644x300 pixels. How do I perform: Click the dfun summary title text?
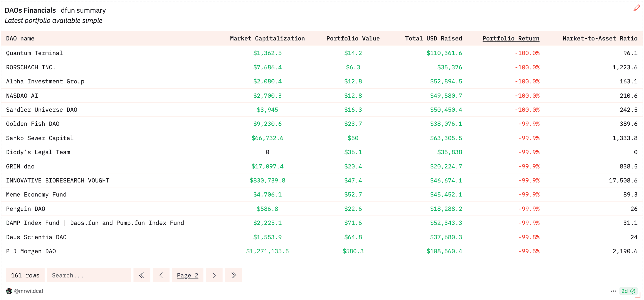point(83,10)
